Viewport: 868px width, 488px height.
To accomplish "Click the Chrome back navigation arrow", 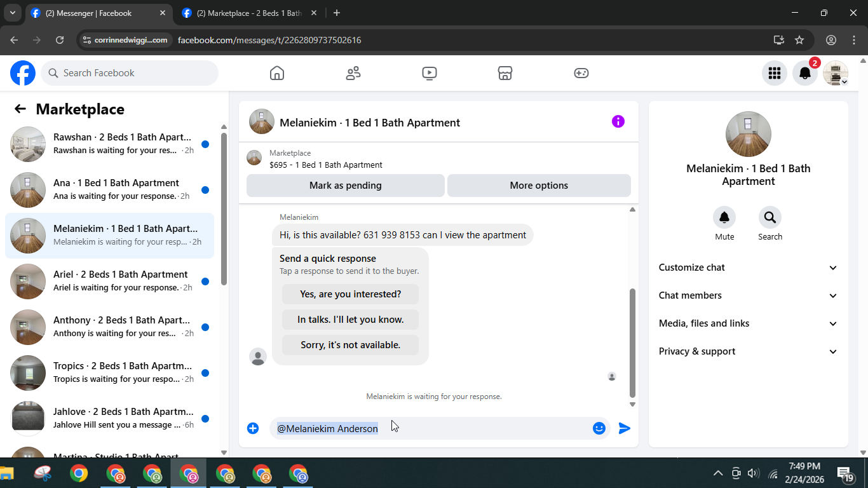I will point(14,40).
